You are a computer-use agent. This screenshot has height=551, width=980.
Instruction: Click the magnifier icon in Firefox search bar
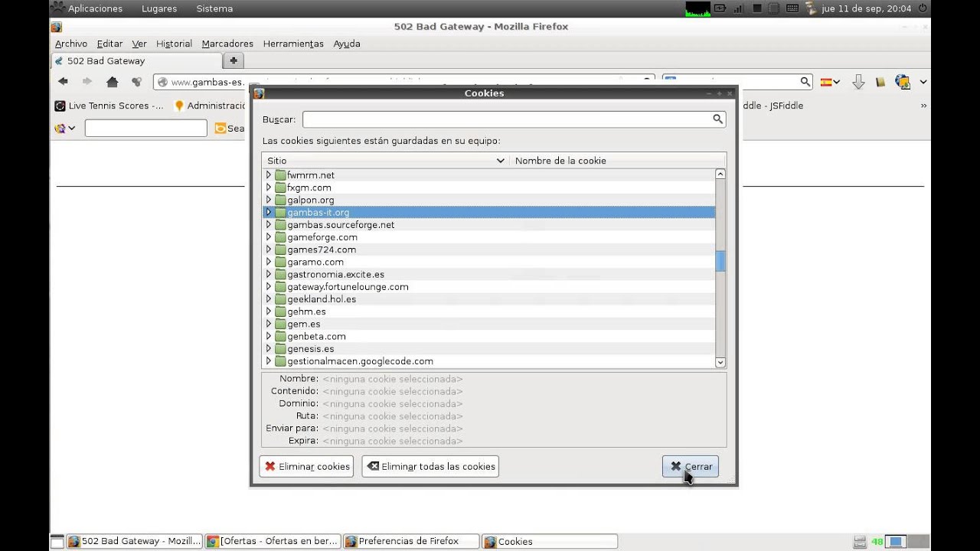click(805, 81)
